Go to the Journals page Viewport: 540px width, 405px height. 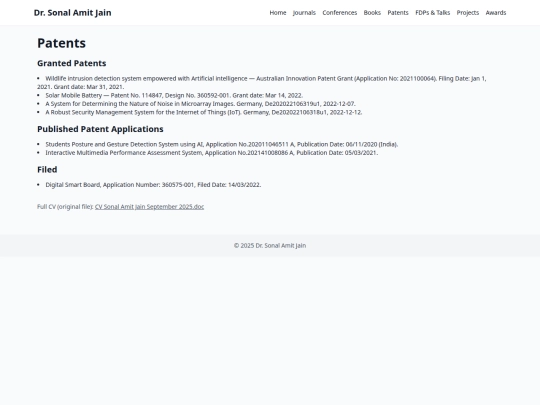coord(304,13)
